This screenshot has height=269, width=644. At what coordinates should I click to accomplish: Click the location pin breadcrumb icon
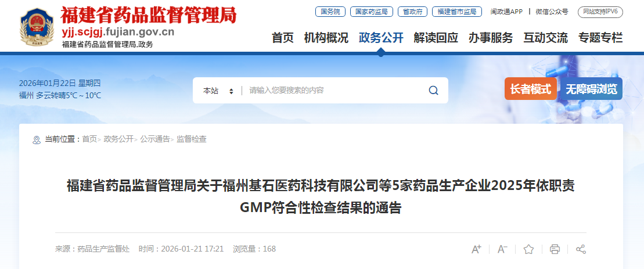[37, 140]
